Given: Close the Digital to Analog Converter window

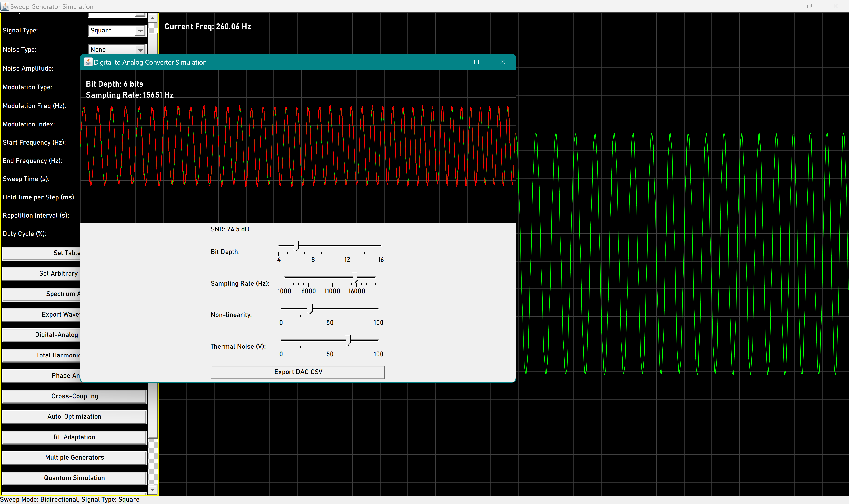Looking at the screenshot, I should [502, 62].
